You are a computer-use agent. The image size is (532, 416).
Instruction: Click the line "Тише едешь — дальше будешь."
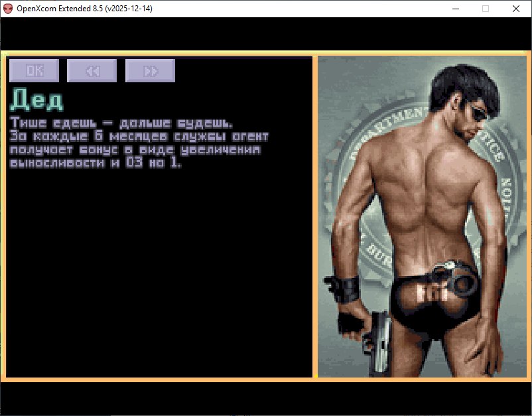(121, 123)
